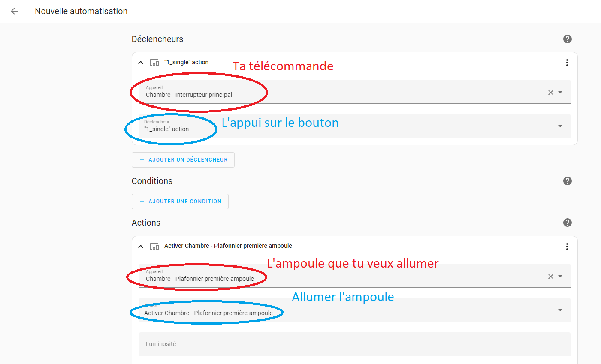Open the Action type dropdown
This screenshot has height=364, width=601.
pos(354,310)
